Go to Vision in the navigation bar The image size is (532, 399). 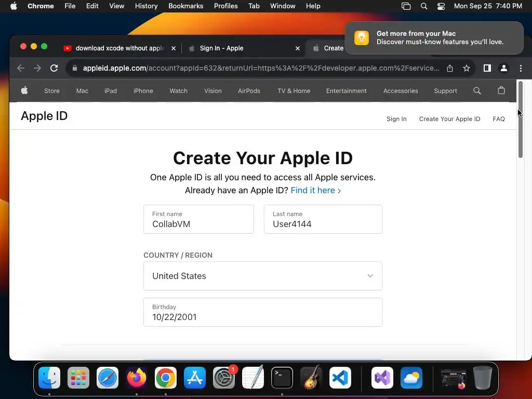[x=212, y=90]
